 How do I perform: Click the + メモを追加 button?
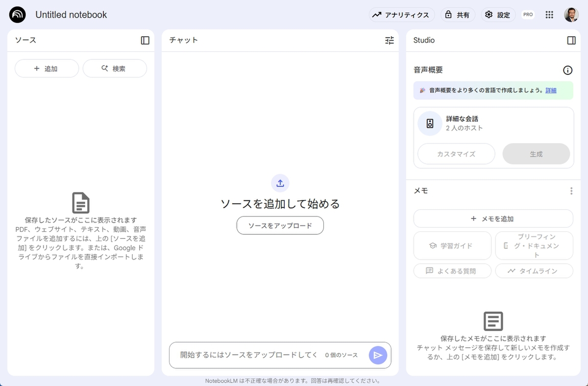click(493, 218)
